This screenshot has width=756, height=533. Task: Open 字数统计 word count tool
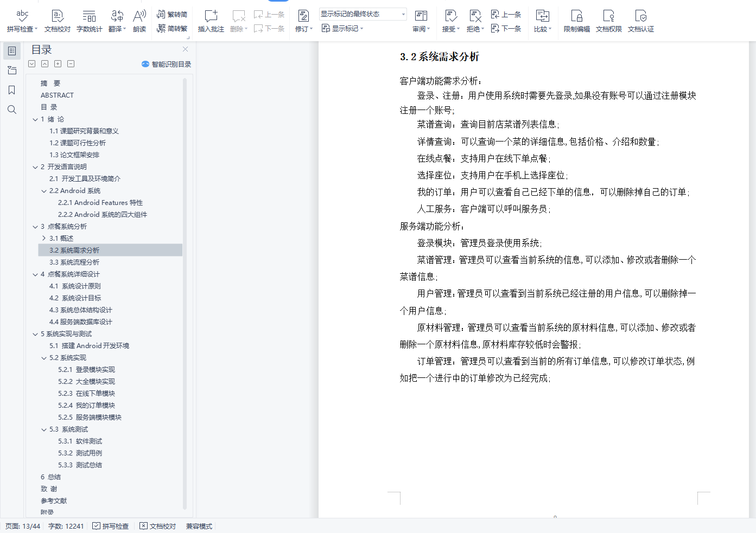coord(90,21)
